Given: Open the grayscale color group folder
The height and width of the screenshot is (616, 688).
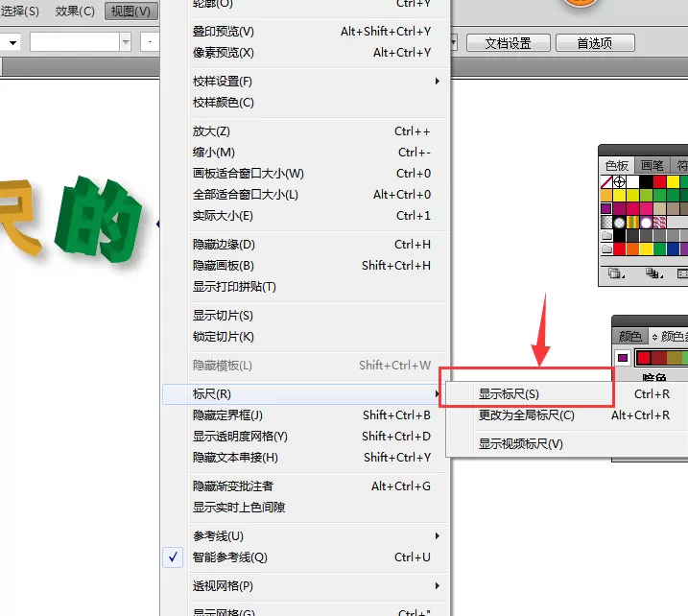Looking at the screenshot, I should [x=606, y=236].
